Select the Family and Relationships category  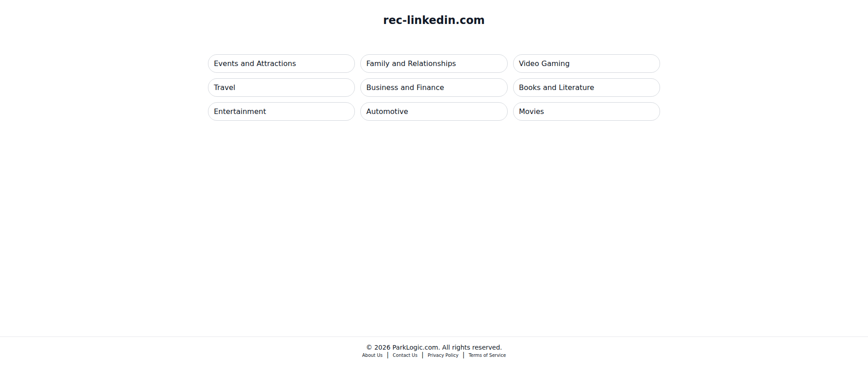pyautogui.click(x=434, y=64)
